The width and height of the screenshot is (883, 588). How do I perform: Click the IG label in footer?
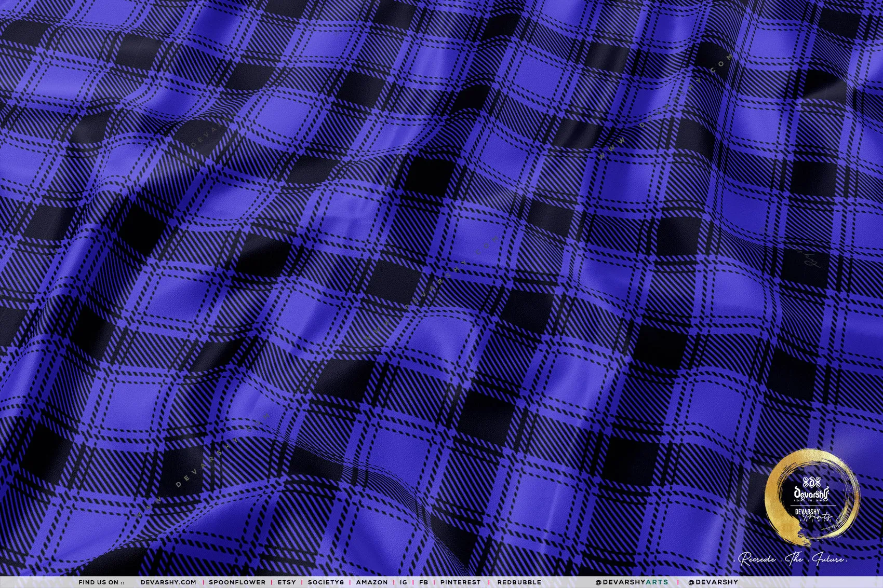click(x=404, y=582)
